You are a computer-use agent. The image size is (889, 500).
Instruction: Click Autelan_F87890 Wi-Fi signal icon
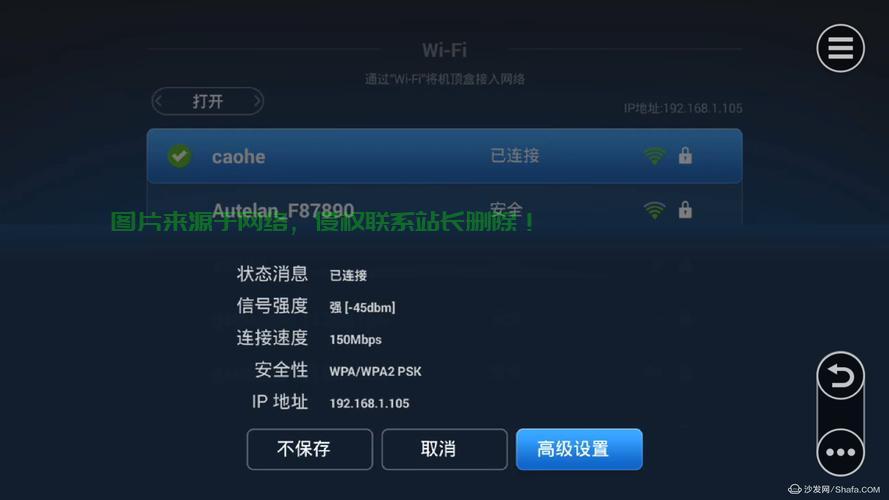(654, 210)
